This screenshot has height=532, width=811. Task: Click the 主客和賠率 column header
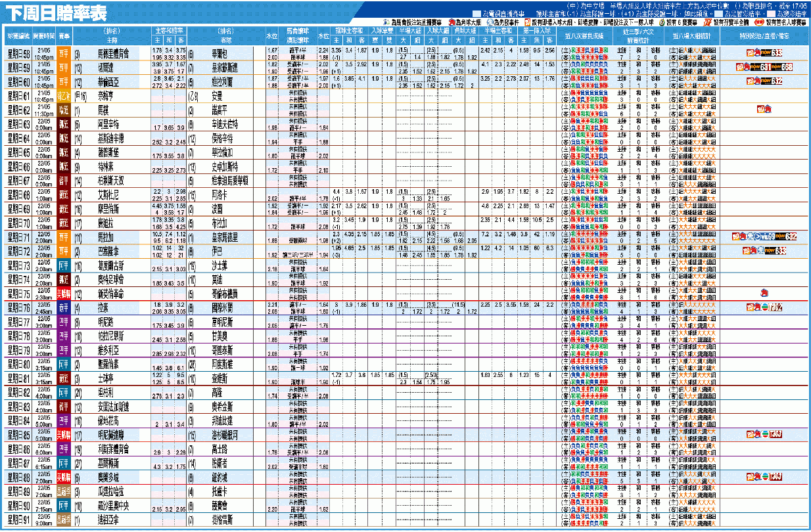tap(170, 30)
